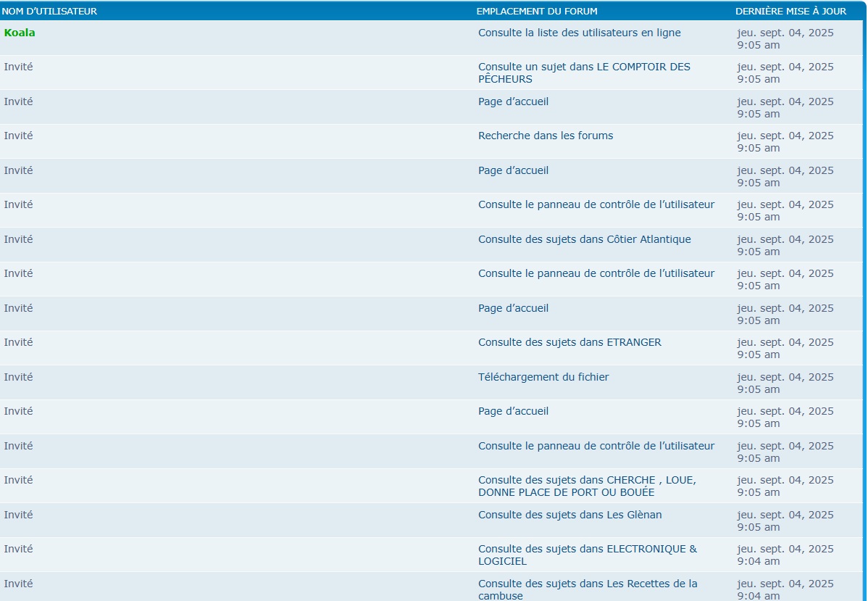Open control panel link just above CHERCHE, LOUE
Viewport: 868px width, 601px height.
coord(596,446)
